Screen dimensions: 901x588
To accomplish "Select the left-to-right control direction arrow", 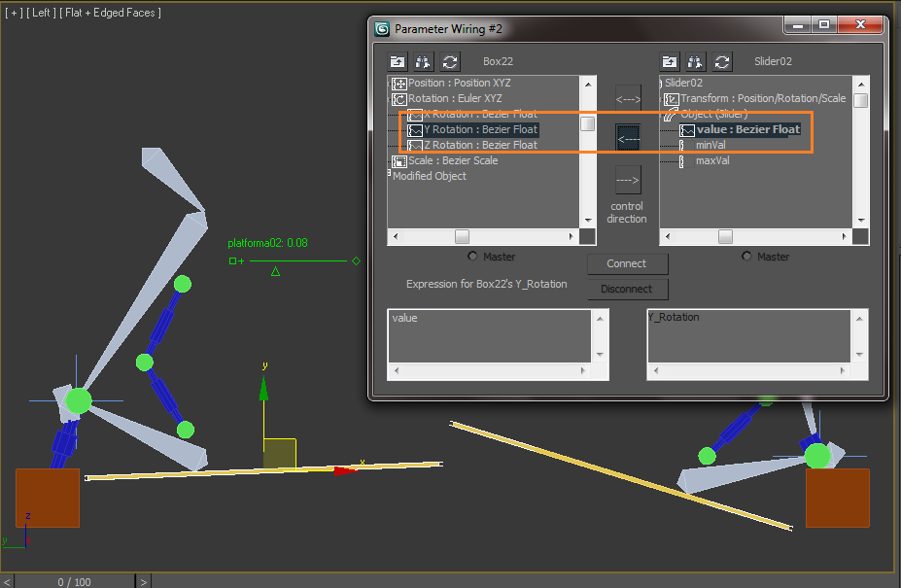I will tap(628, 180).
